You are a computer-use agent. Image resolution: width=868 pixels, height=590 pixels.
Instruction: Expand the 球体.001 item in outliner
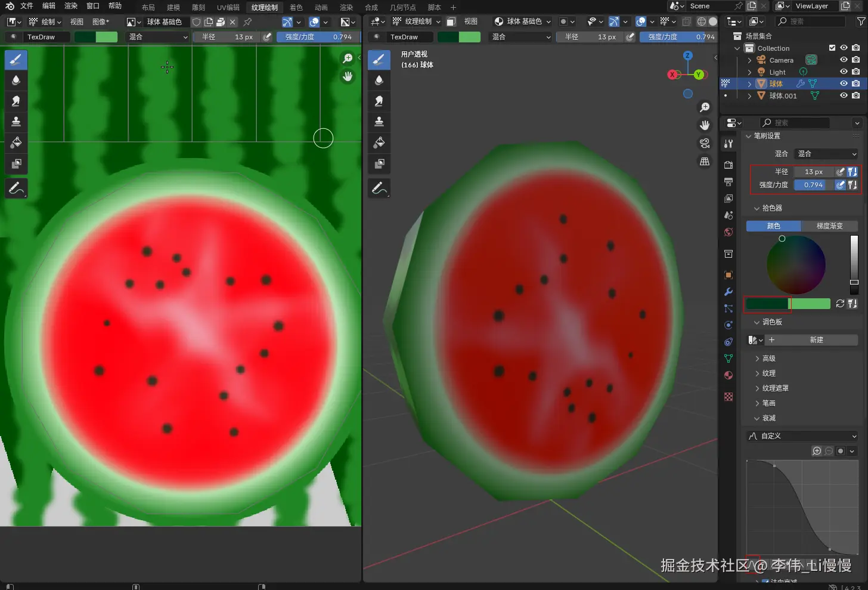tap(749, 95)
